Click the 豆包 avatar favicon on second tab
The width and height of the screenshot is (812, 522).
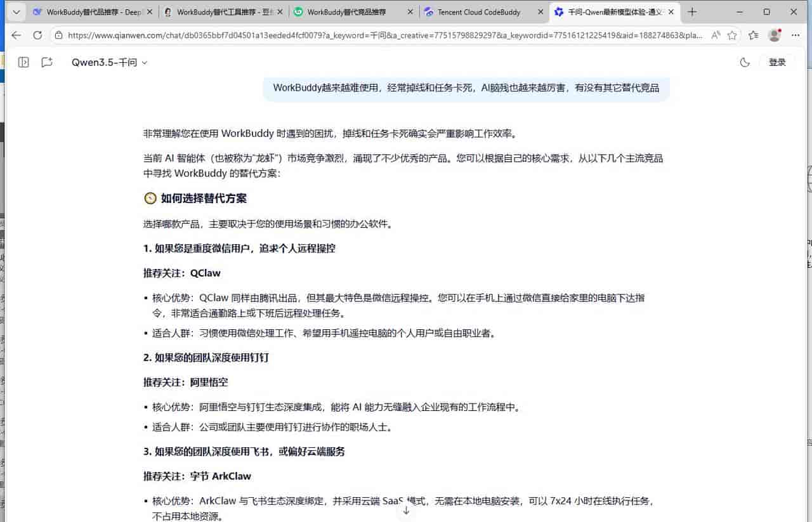(x=167, y=12)
